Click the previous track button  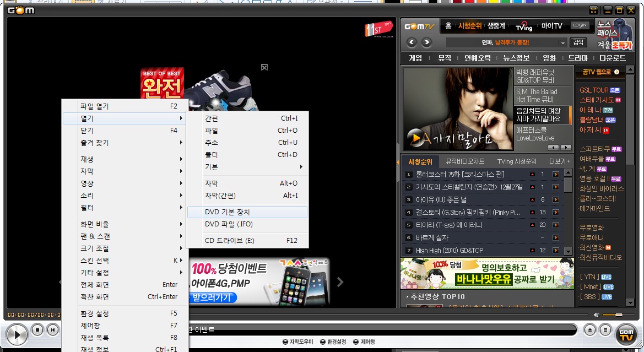click(x=52, y=330)
